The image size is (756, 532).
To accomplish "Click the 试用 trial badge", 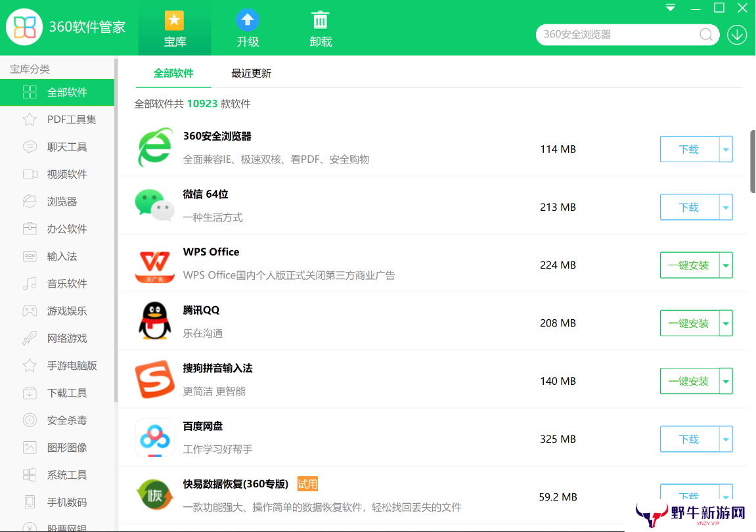I will 307,484.
